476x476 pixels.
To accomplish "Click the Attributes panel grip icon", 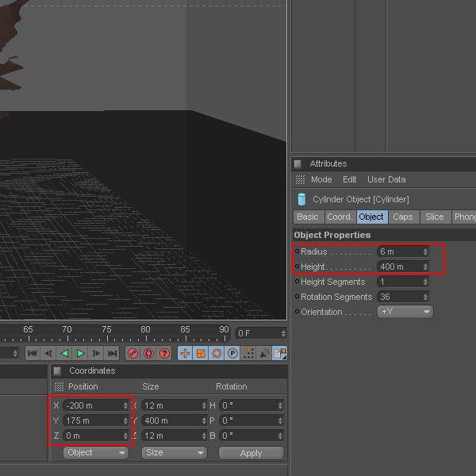I will 297,163.
